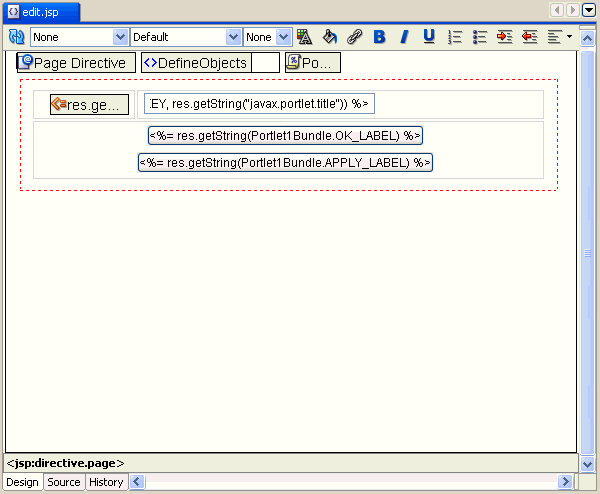Click the APPLY_LABEL getString button
Image resolution: width=600 pixels, height=494 pixels.
click(285, 163)
